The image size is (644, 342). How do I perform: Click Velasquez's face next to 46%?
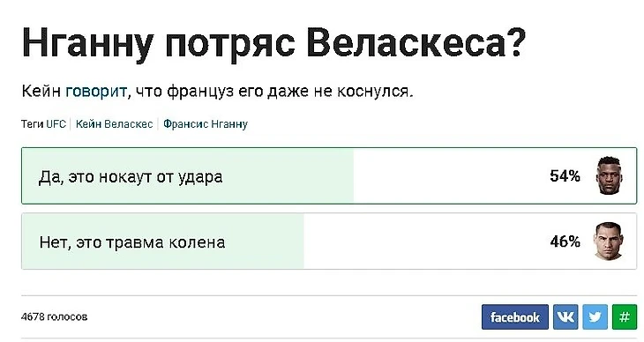click(x=610, y=241)
